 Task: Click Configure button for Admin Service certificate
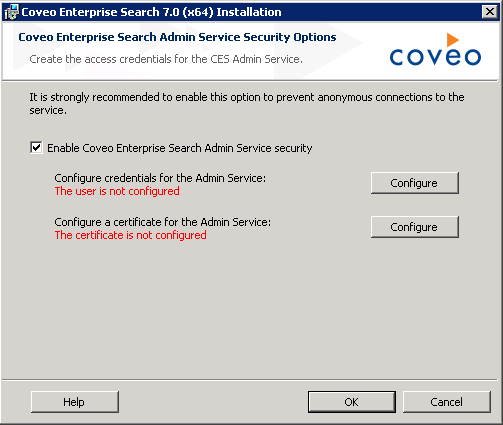(415, 227)
